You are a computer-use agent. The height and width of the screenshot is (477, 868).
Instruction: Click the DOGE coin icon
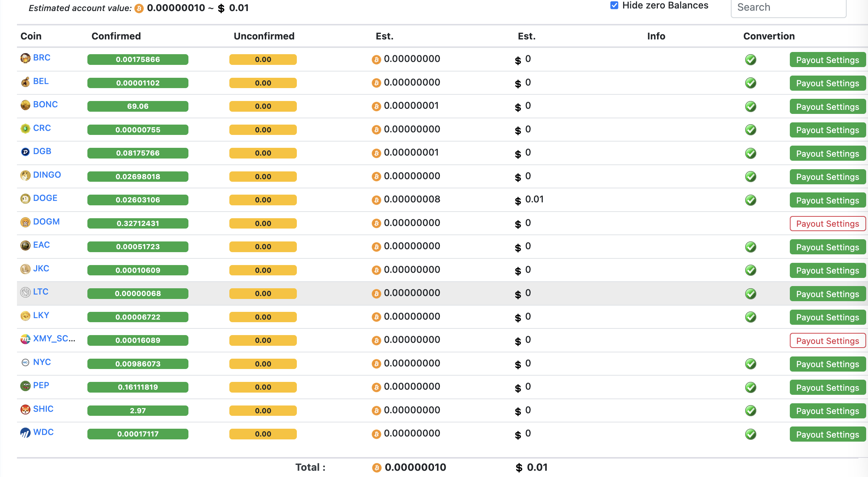click(25, 199)
